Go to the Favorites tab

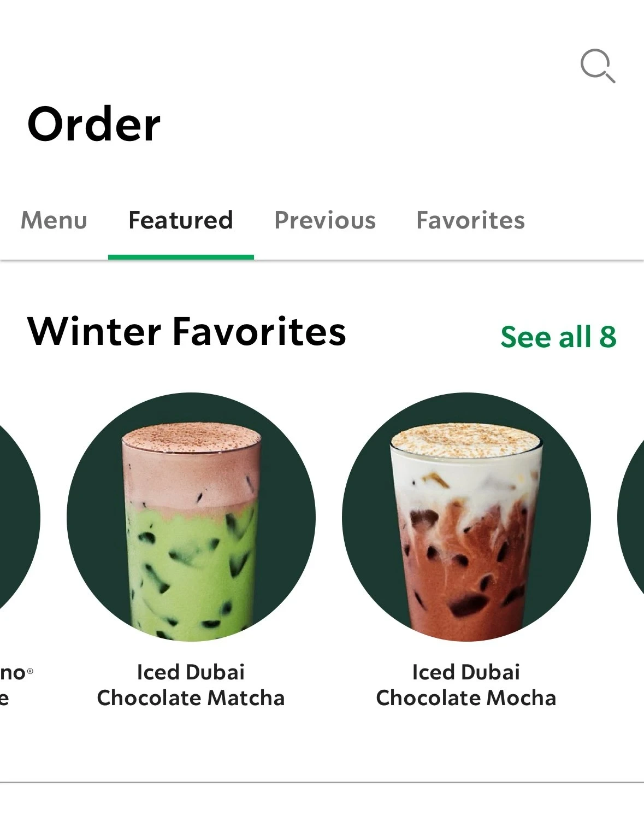click(470, 220)
